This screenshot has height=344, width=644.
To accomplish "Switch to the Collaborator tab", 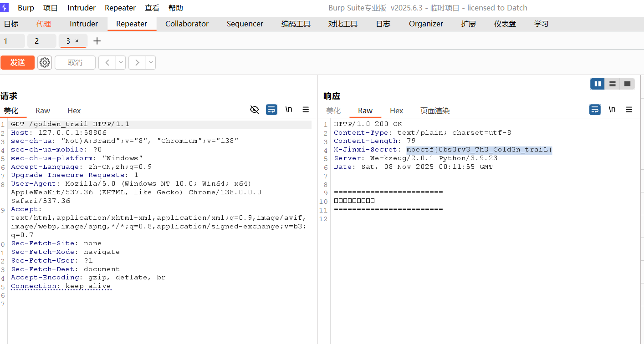I will click(x=187, y=24).
